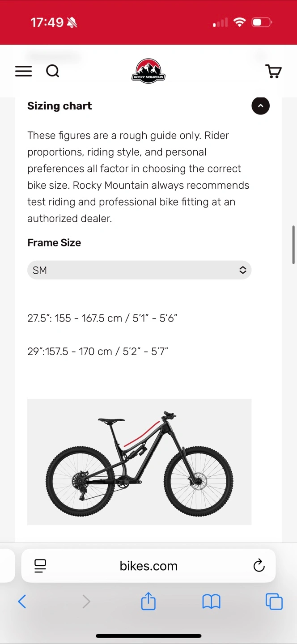The image size is (297, 644).
Task: Tap the Sizing chart heading
Action: point(59,106)
